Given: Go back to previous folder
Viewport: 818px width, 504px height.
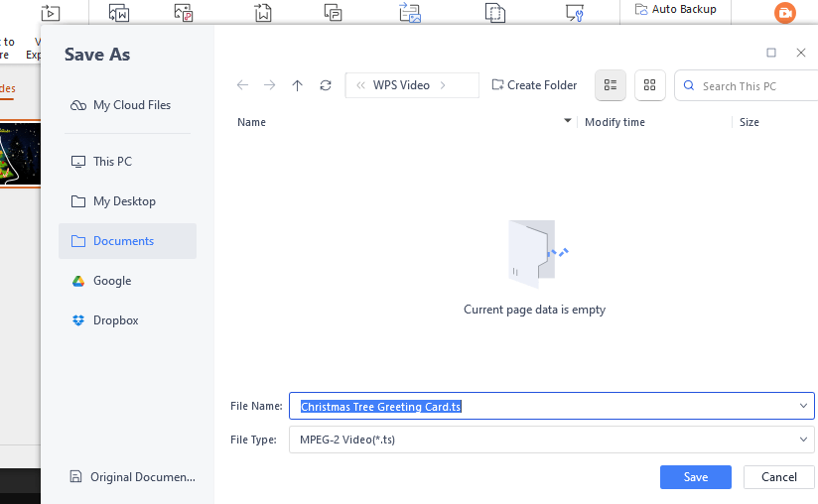Looking at the screenshot, I should tap(242, 85).
